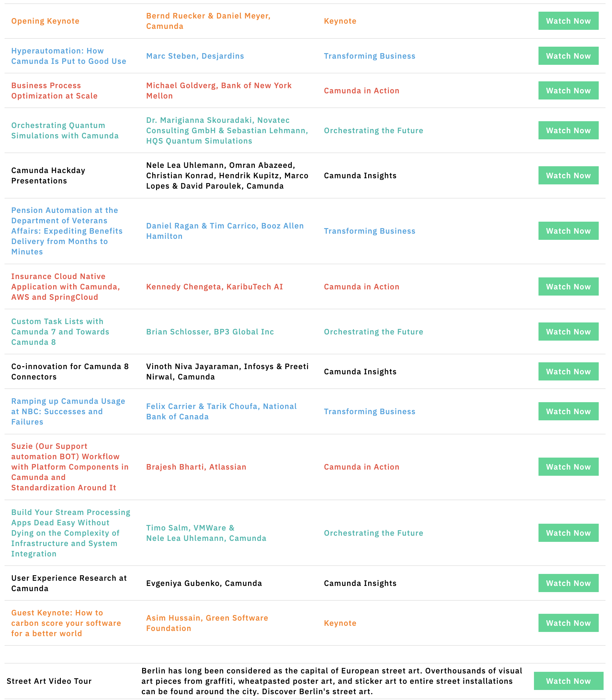The height and width of the screenshot is (700, 612).
Task: Click Watch Now for Opening Keynote
Action: click(x=568, y=21)
